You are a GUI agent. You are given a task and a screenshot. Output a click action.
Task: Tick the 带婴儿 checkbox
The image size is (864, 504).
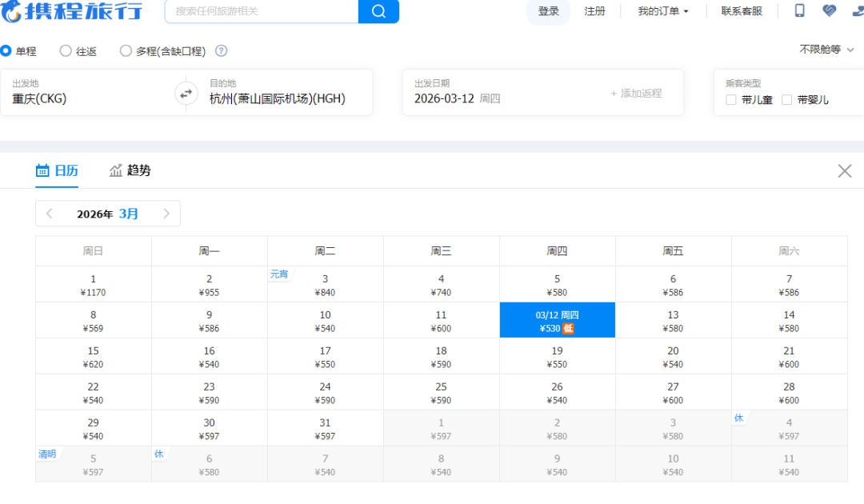[786, 100]
